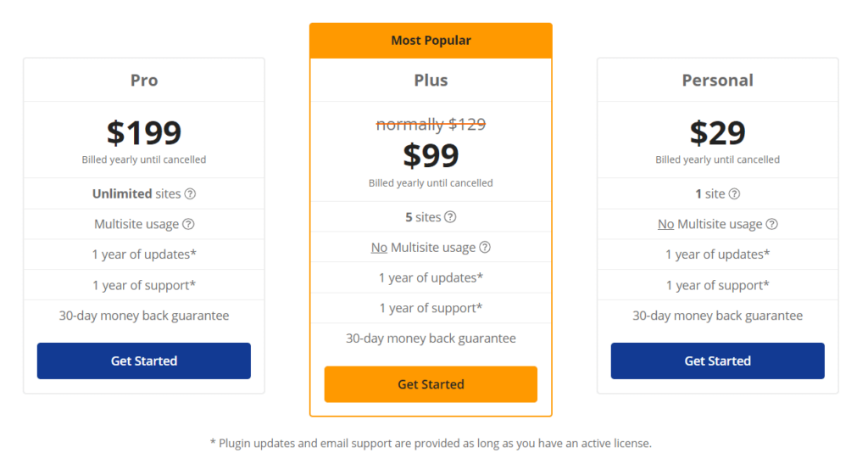Screen dimensions: 868x470
Task: Click underlined No in Plus Multisite usage
Action: (x=379, y=247)
